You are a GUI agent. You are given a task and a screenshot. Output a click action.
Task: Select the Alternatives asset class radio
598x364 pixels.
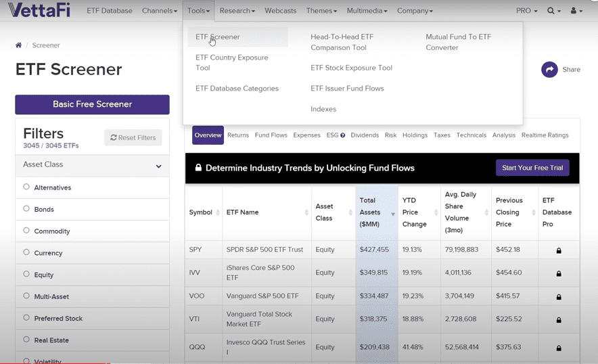click(26, 187)
